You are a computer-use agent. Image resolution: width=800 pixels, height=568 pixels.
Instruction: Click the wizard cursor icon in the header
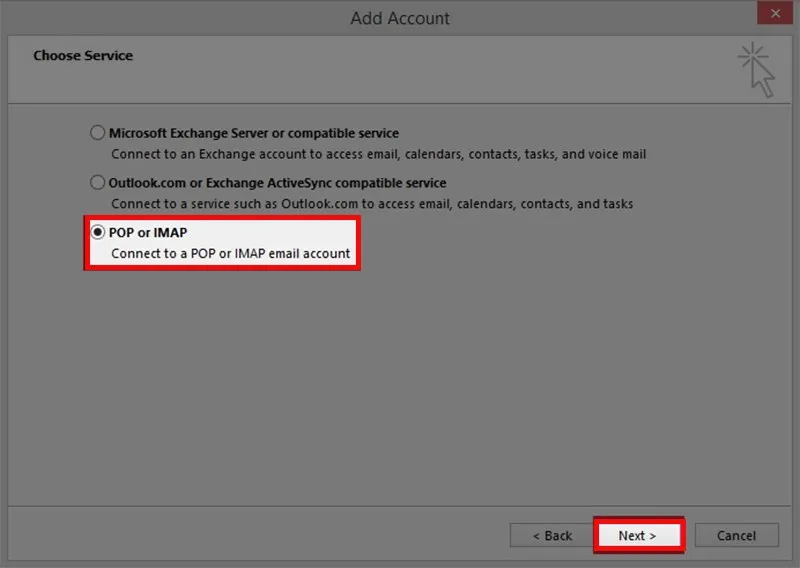click(757, 69)
